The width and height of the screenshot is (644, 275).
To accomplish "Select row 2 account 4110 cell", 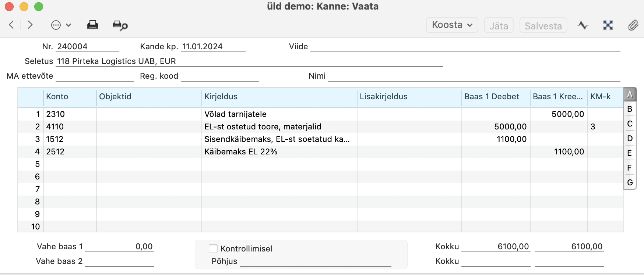I will pyautogui.click(x=70, y=126).
